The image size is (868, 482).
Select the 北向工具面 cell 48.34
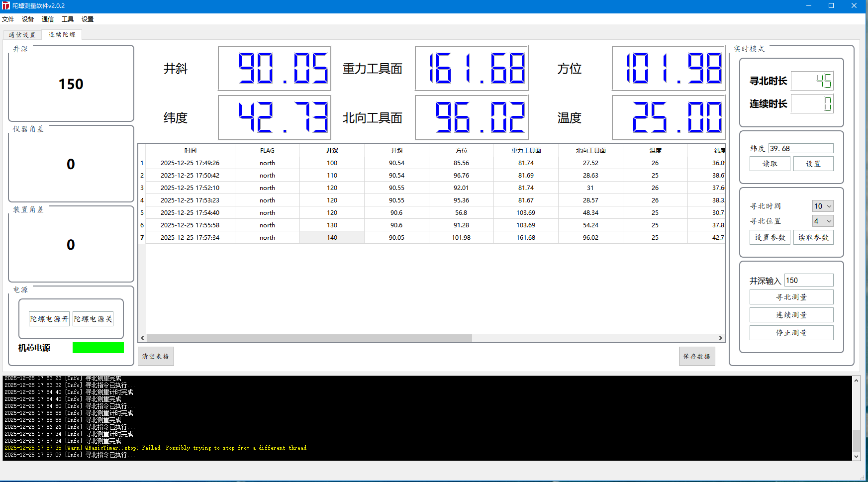click(x=590, y=212)
